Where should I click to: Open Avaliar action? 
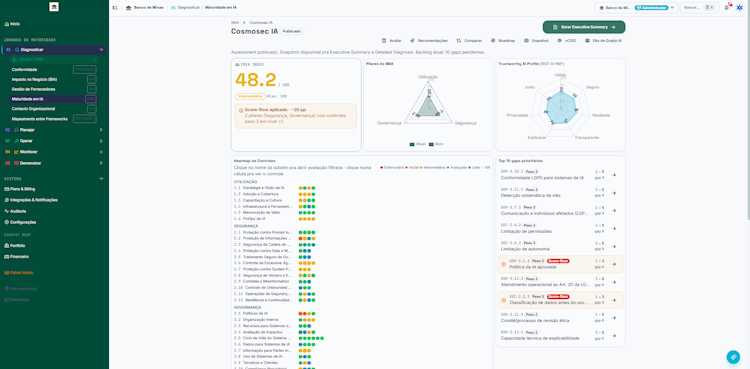tap(392, 41)
